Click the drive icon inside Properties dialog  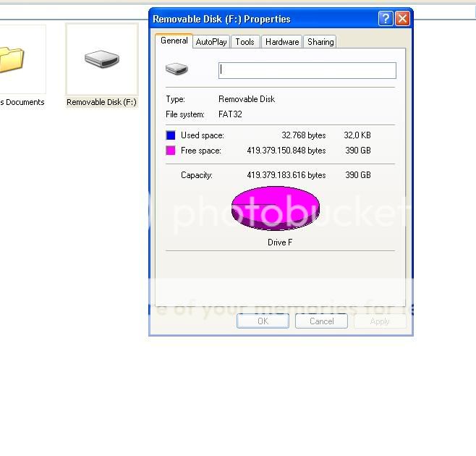coord(177,69)
